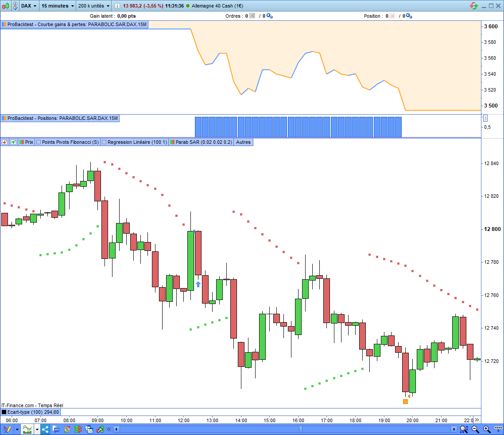
Task: Open Parab SAR (0.02 0.02 0.2) settings
Action: click(x=201, y=142)
